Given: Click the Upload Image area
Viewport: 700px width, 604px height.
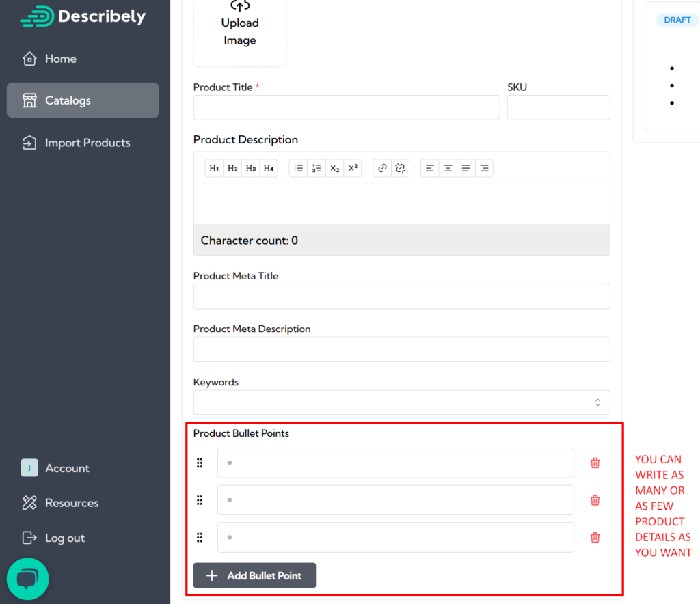Looking at the screenshot, I should coord(239,27).
